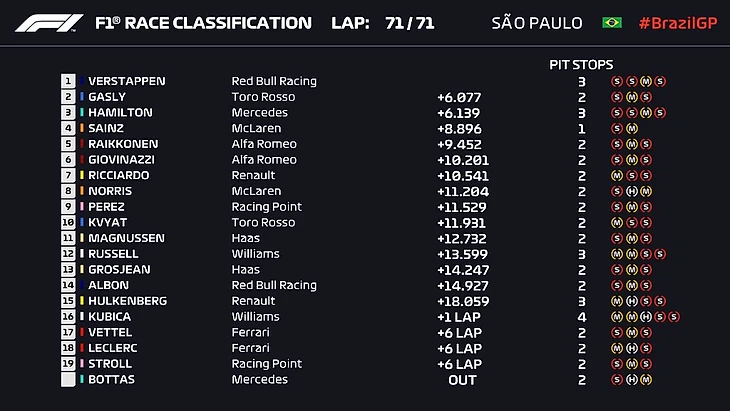
Task: Select the PIT STOPS column header
Action: pyautogui.click(x=581, y=64)
